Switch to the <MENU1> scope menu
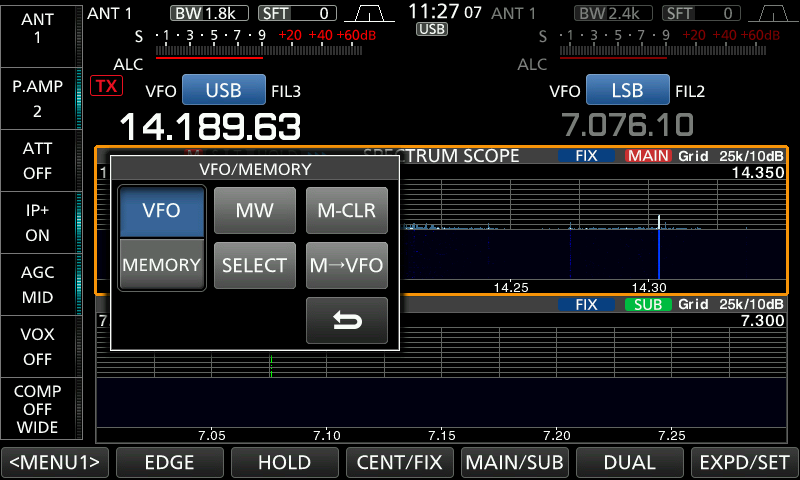This screenshot has width=800, height=480. pos(55,462)
